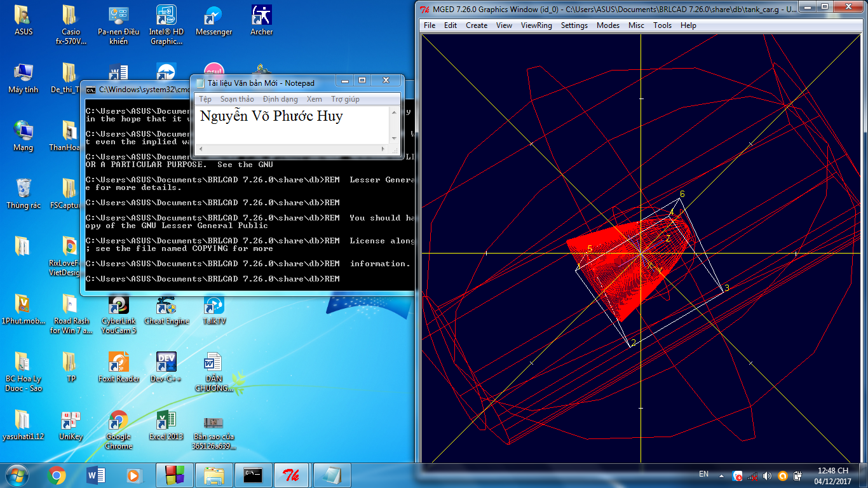Click the UniKey desktop shortcut
Viewport: 868px width, 488px height.
(x=71, y=425)
